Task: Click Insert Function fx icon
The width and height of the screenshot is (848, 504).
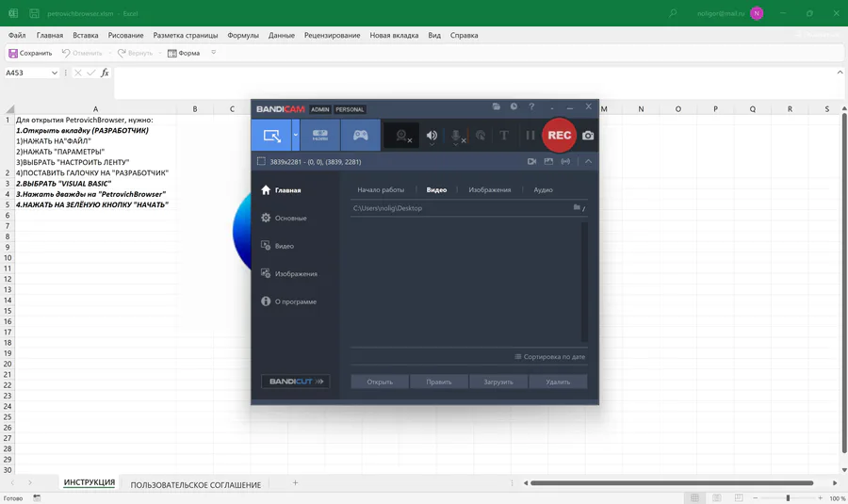Action: tap(105, 73)
